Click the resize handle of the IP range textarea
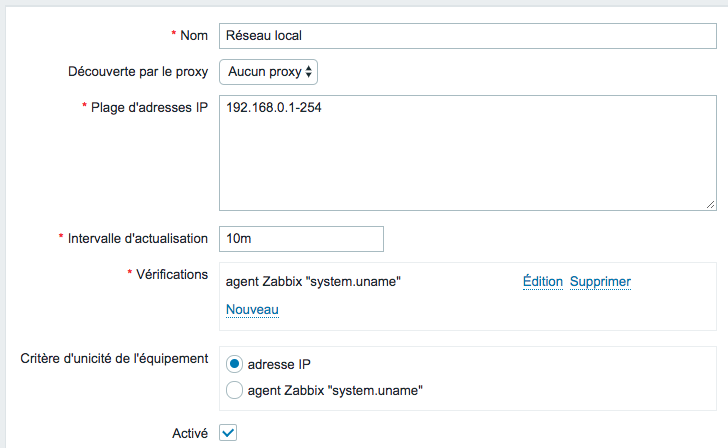728x448 pixels. [710, 205]
